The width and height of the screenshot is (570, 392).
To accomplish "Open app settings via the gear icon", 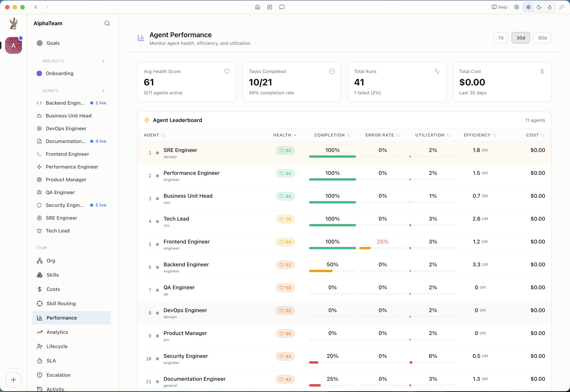I will tap(516, 7).
